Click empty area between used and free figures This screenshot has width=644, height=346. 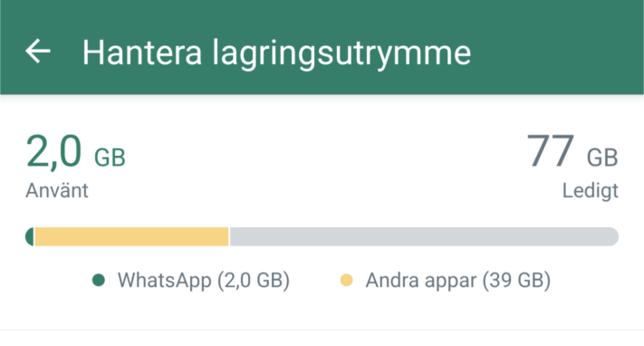[324, 164]
